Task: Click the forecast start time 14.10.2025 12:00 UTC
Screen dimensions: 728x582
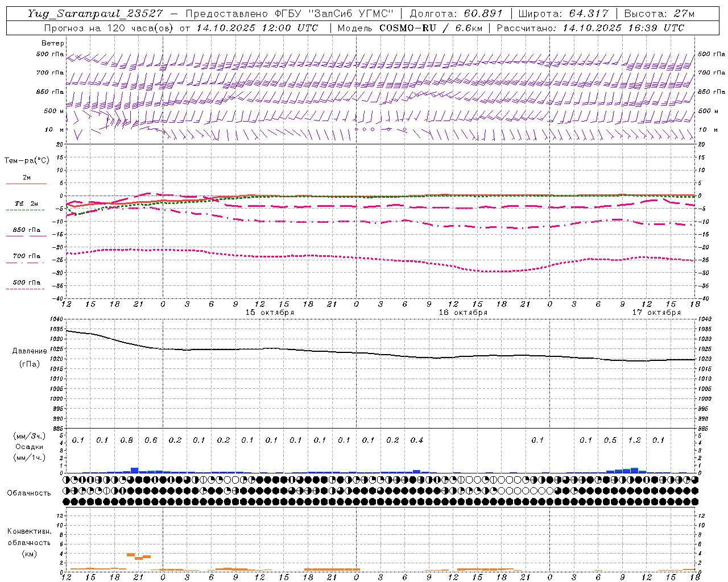Action: tap(257, 28)
